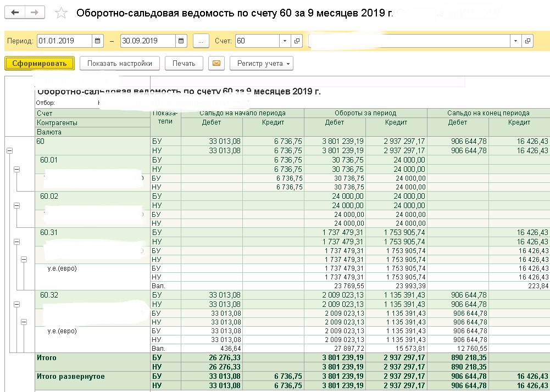The height and width of the screenshot is (392, 550).
Task: Click Сальдо на конец периода header
Action: (x=488, y=113)
